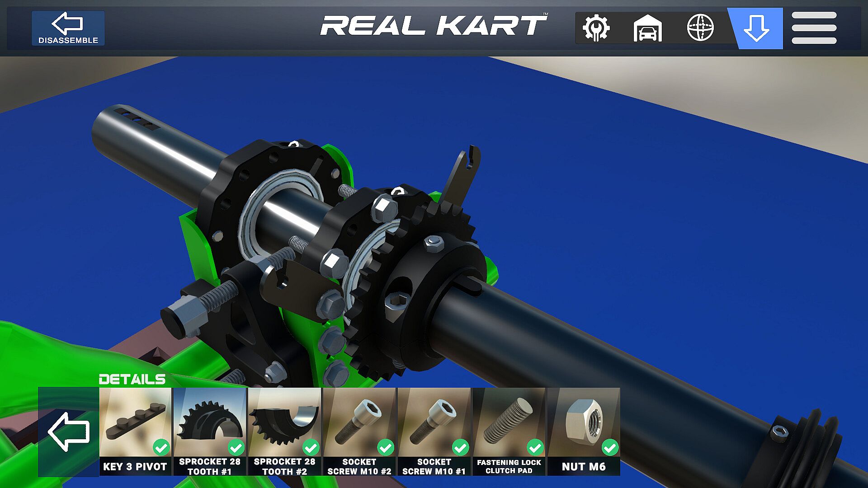868x488 pixels.
Task: Click the Details panel heading
Action: pos(132,379)
